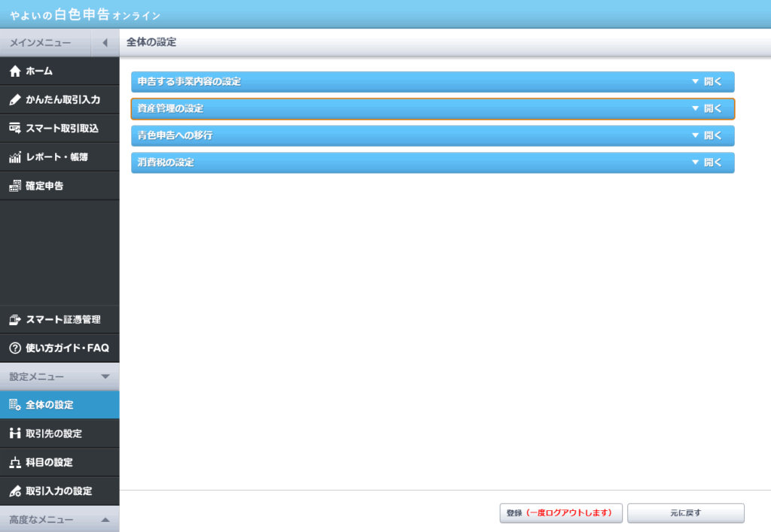Click the スマート証憑管理 icon

click(14, 320)
